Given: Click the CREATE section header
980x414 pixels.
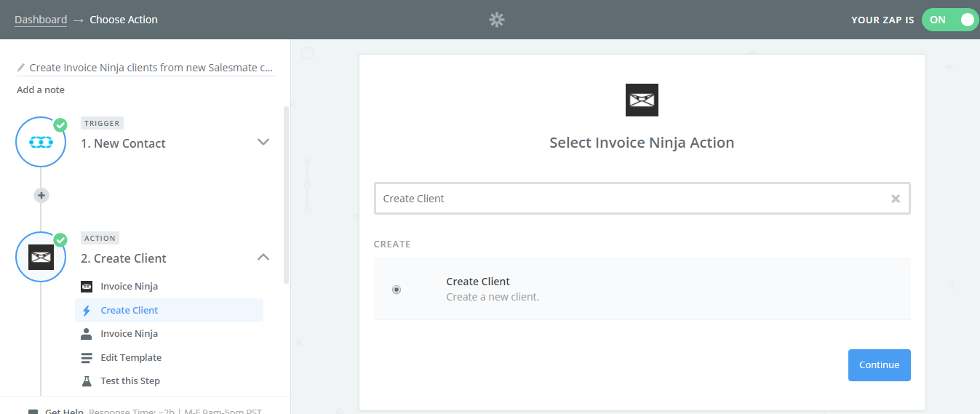Looking at the screenshot, I should click(392, 244).
